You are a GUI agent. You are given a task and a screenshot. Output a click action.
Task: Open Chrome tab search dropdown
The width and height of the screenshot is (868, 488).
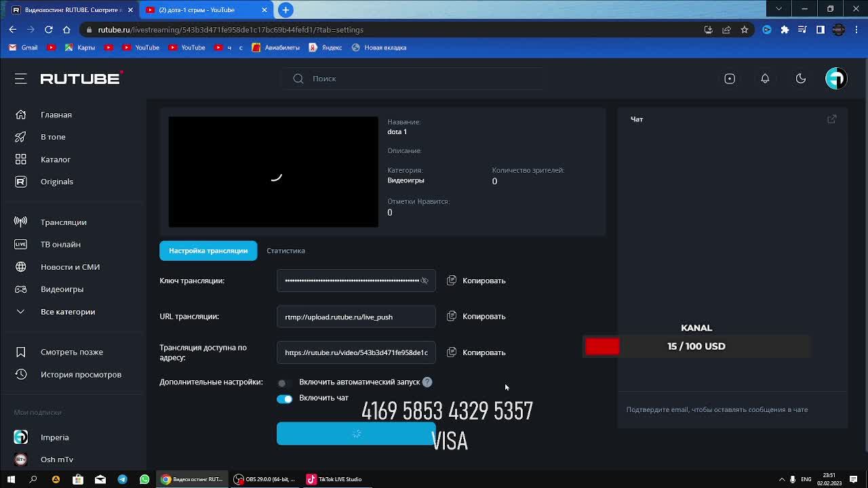coord(778,9)
